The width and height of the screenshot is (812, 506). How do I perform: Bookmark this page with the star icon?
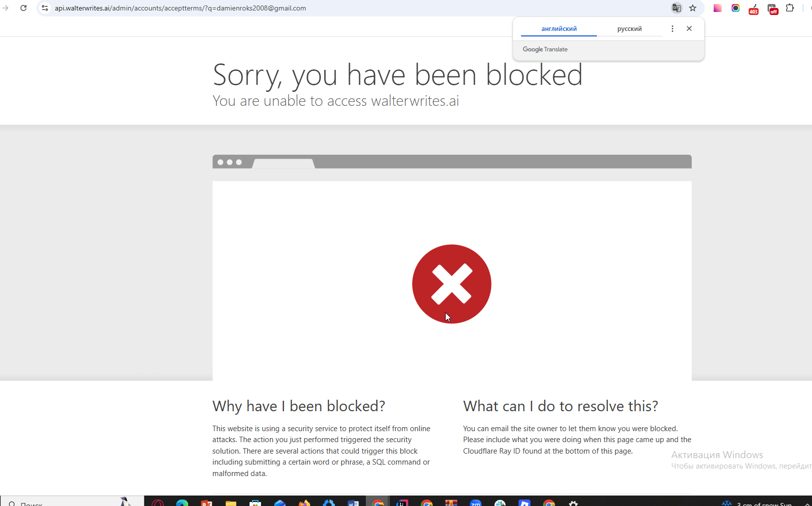693,8
